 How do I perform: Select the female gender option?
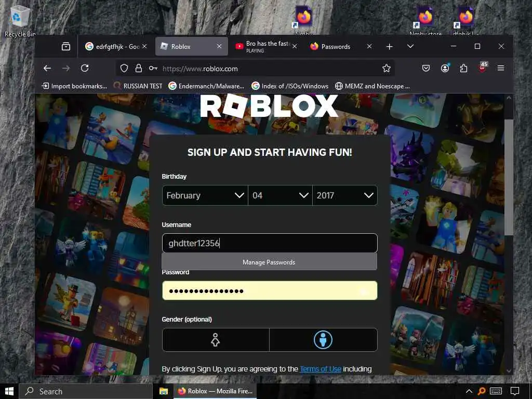[216, 340]
